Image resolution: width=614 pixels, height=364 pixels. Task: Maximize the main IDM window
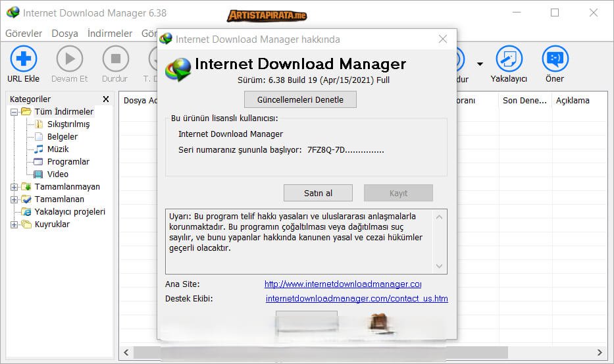(555, 13)
